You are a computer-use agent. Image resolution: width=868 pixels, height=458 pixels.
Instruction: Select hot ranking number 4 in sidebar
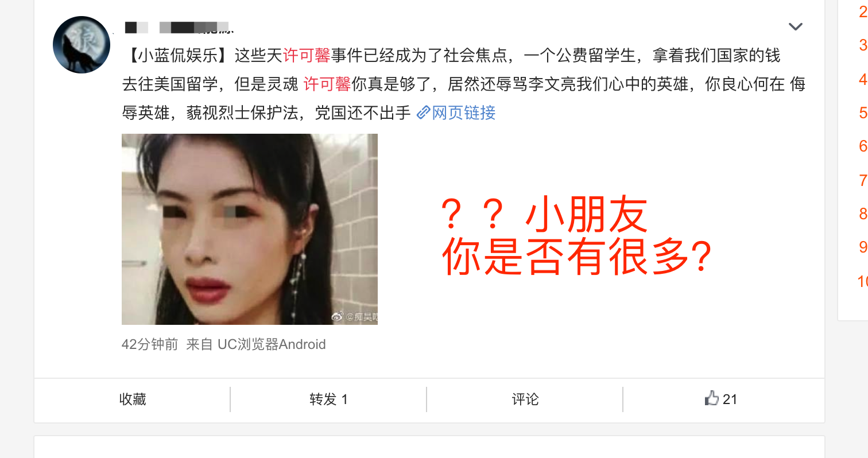863,79
